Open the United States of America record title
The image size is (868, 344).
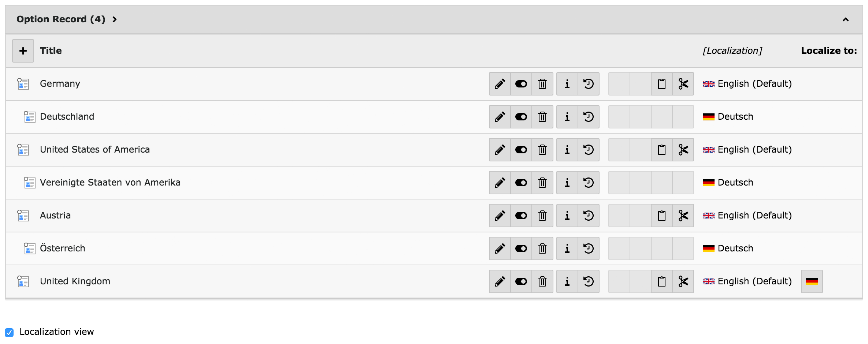[x=95, y=150]
